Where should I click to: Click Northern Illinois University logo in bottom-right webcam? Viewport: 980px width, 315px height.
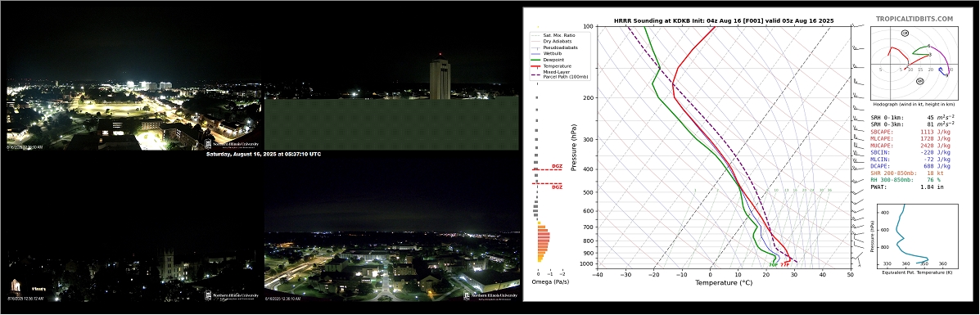click(490, 295)
